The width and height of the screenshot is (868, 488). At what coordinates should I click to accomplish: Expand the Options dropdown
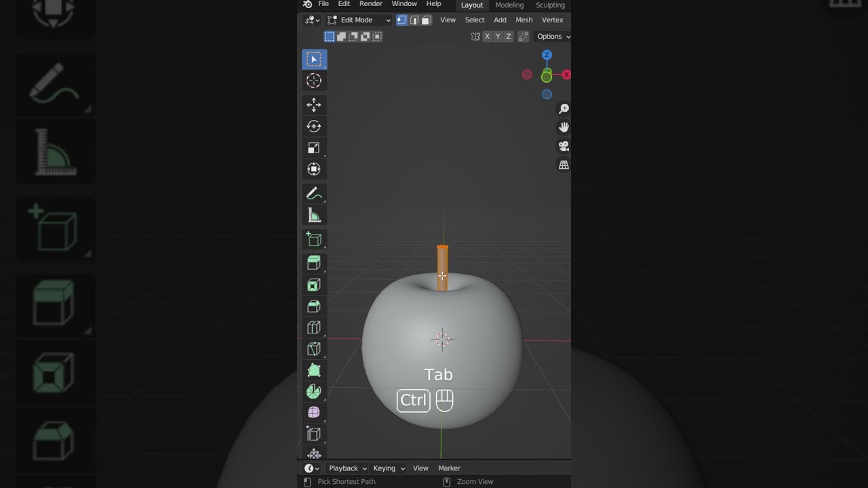(x=553, y=37)
